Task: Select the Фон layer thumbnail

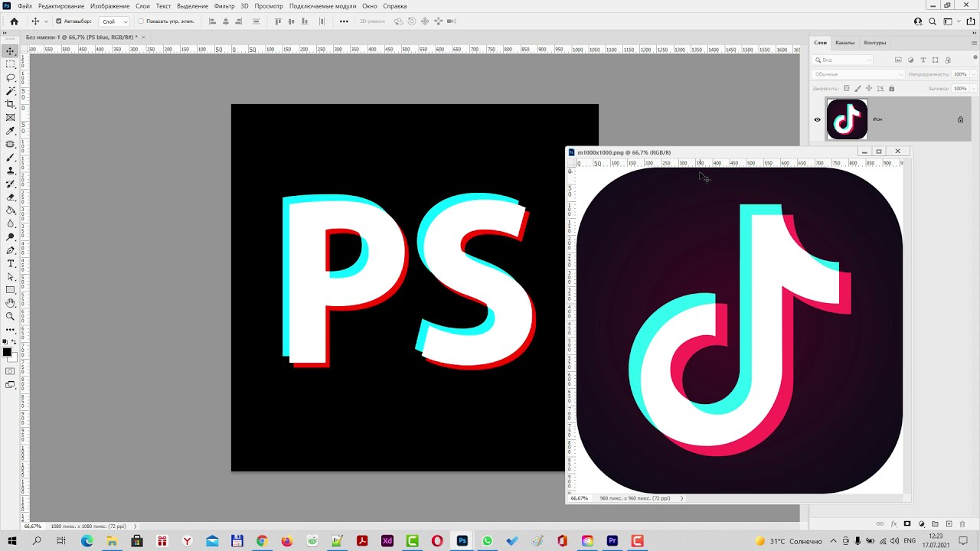Action: coord(847,119)
